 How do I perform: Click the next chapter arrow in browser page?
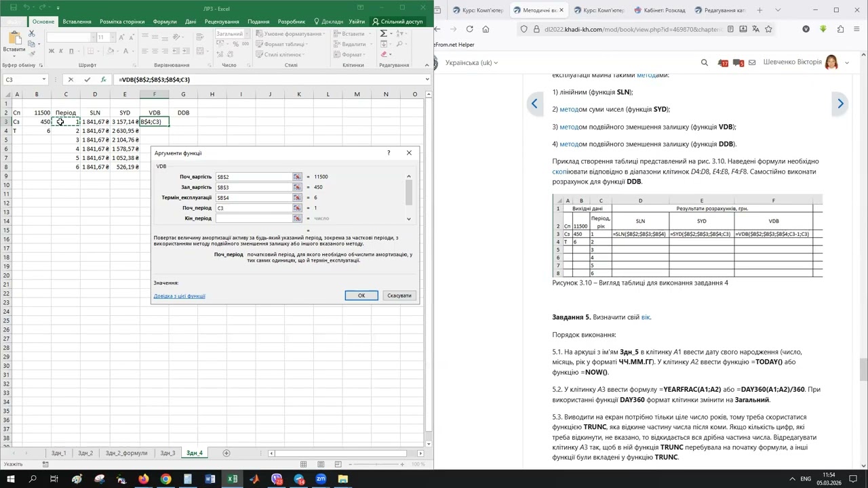click(x=840, y=104)
